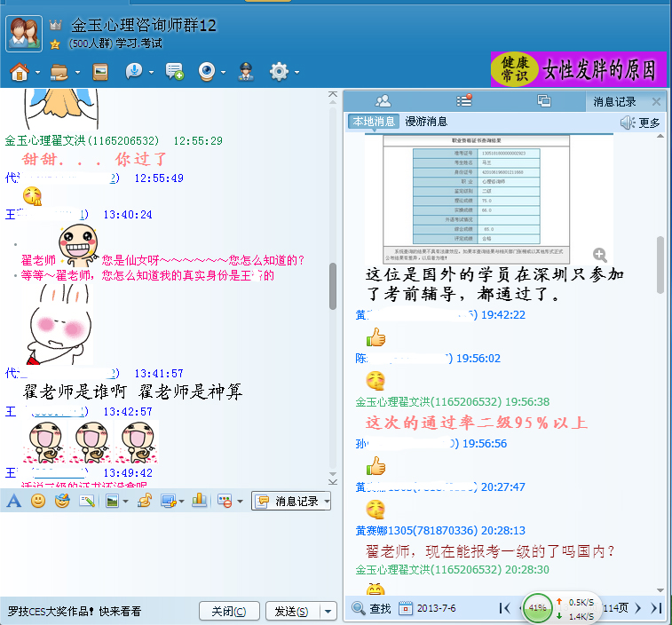This screenshot has width=672, height=625.
Task: Open the message history (消息记录) dropdown
Action: click(x=291, y=502)
